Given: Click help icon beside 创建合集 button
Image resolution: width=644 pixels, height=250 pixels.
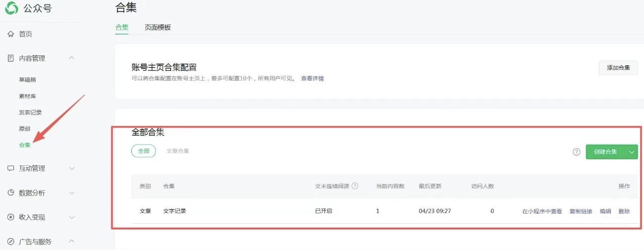Looking at the screenshot, I should (577, 152).
